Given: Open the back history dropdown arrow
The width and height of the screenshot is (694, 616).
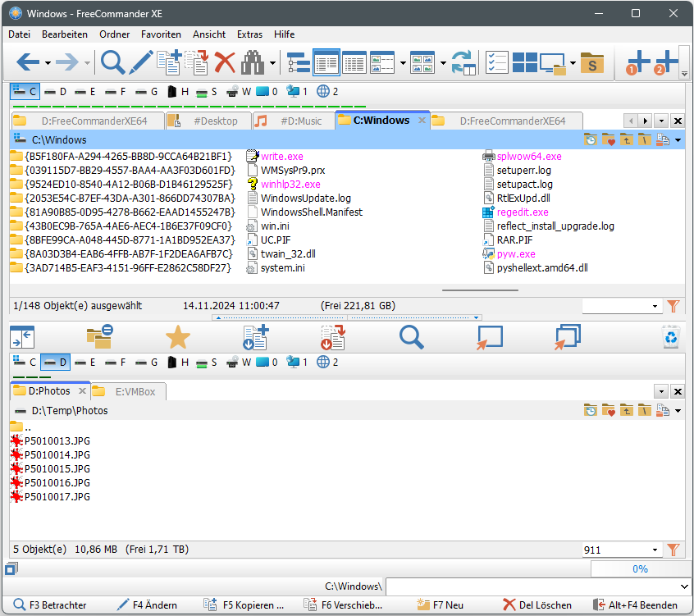Looking at the screenshot, I should click(x=48, y=63).
